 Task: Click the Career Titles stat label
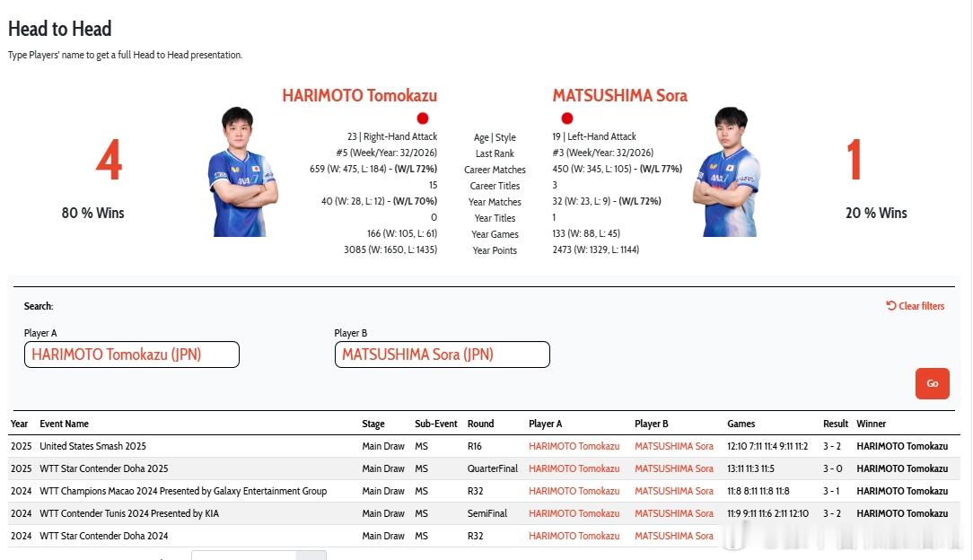coord(495,186)
